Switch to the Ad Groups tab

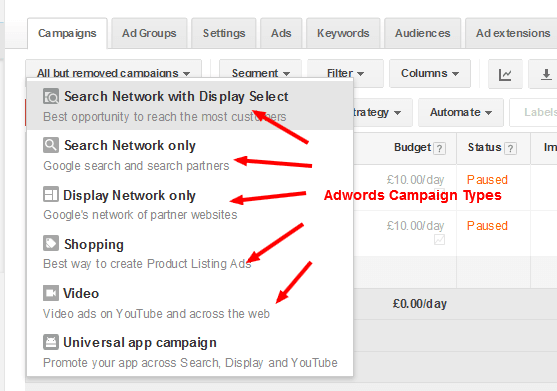click(x=149, y=33)
